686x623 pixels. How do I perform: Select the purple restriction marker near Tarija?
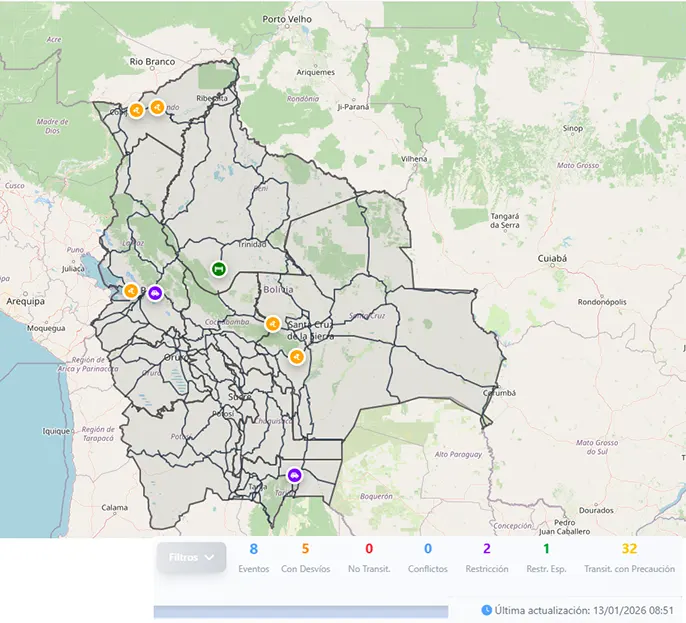click(294, 475)
